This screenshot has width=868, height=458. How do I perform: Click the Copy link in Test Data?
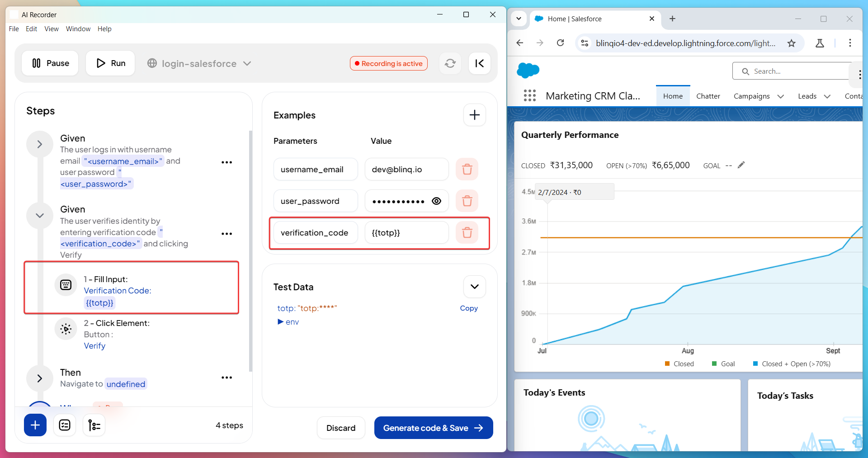click(x=468, y=308)
